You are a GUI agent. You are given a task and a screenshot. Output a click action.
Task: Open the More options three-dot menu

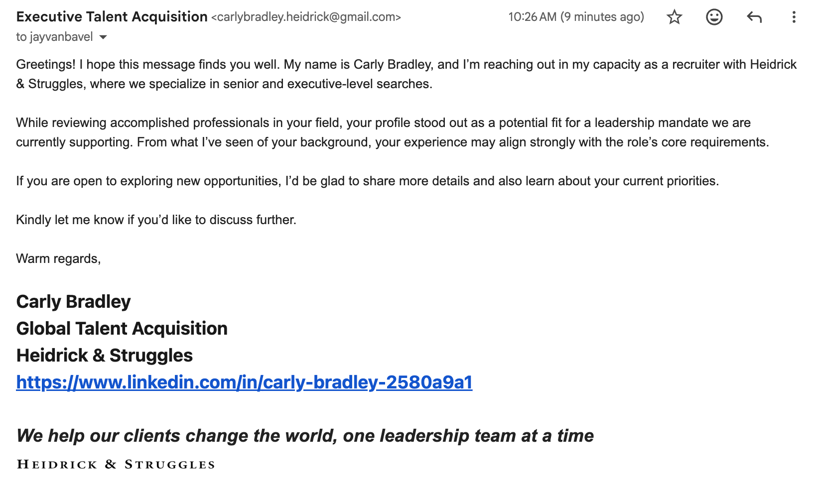(794, 17)
